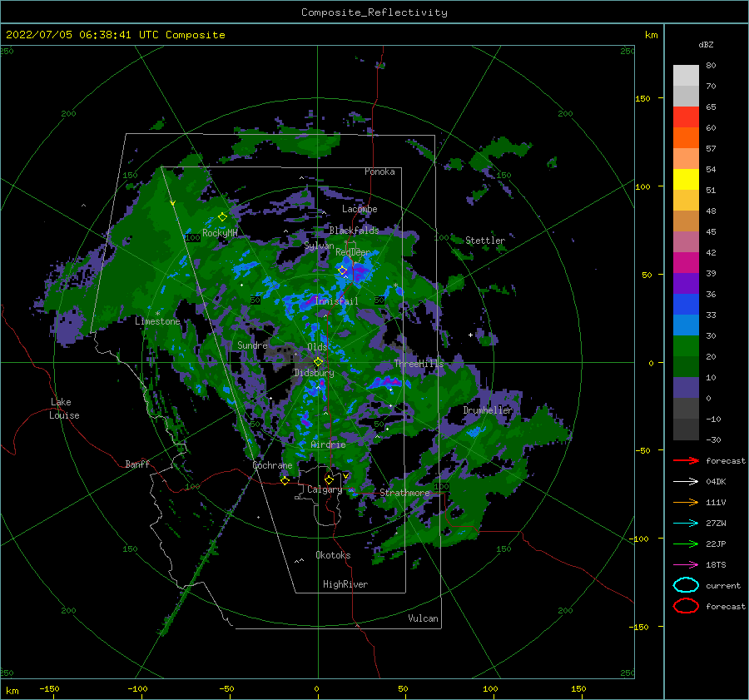Click the yellow marker at Red Deer
Image resolution: width=749 pixels, height=700 pixels.
pyautogui.click(x=343, y=271)
